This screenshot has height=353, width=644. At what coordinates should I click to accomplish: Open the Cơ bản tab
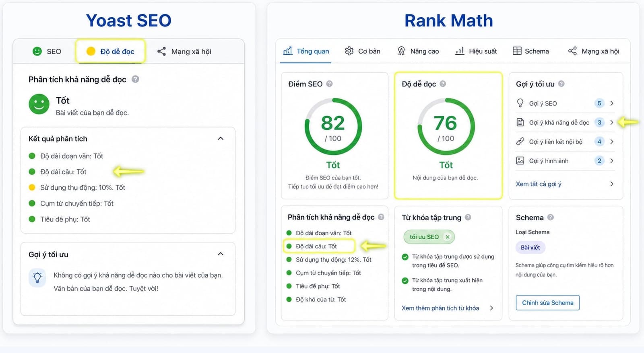pyautogui.click(x=362, y=51)
